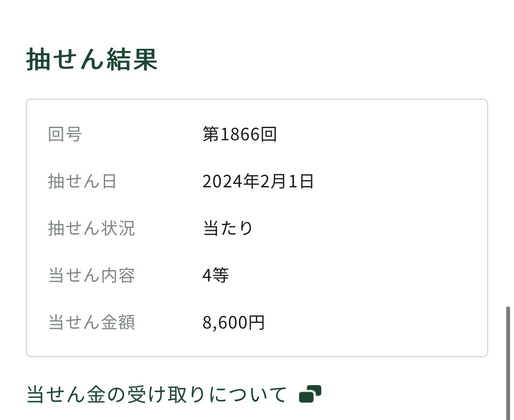This screenshot has height=420, width=514.
Task: Click the 抽せん状況 label
Action: [x=92, y=228]
